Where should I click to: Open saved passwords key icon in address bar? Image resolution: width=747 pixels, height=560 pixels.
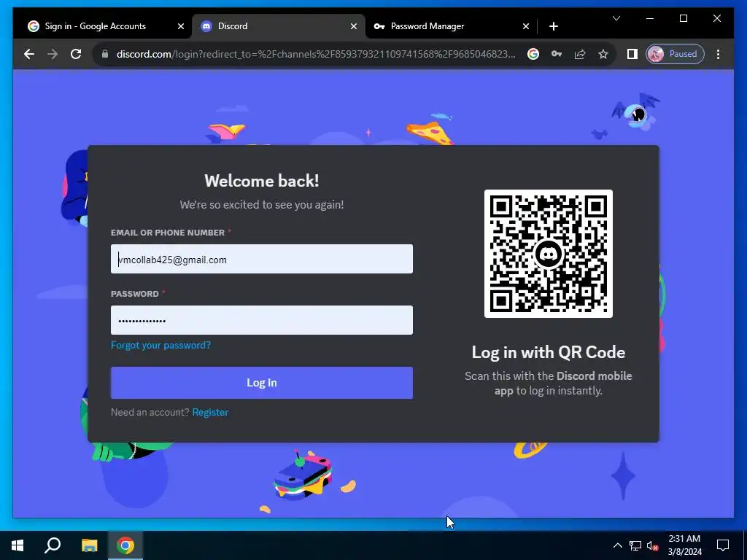557,54
